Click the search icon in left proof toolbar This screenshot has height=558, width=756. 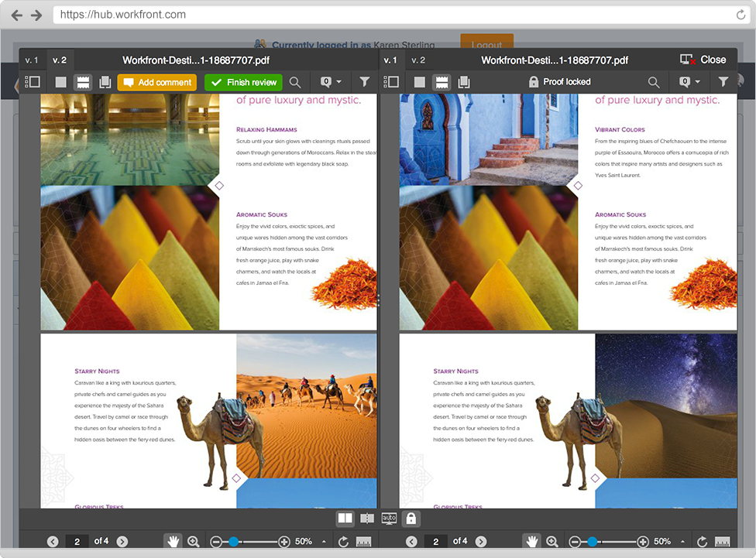click(x=295, y=82)
